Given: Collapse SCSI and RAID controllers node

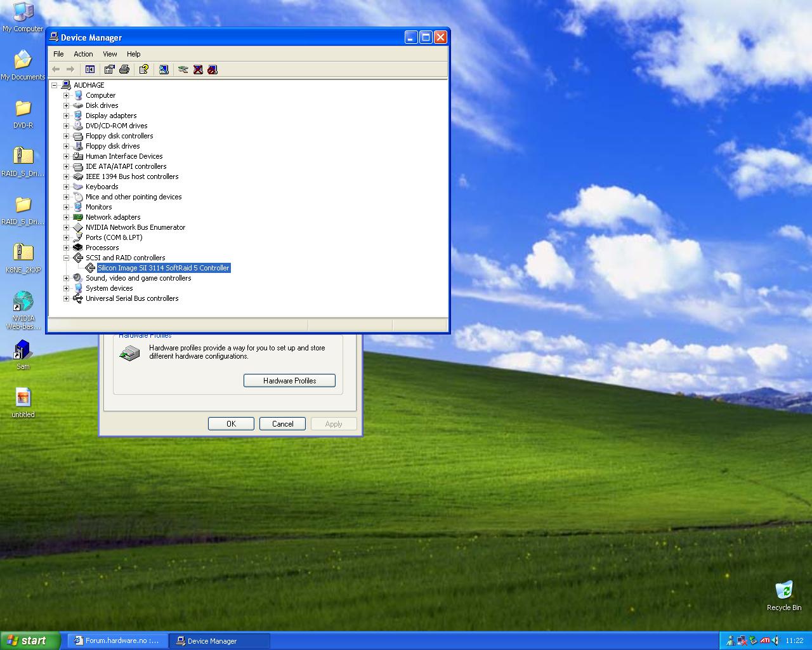Looking at the screenshot, I should pos(66,258).
